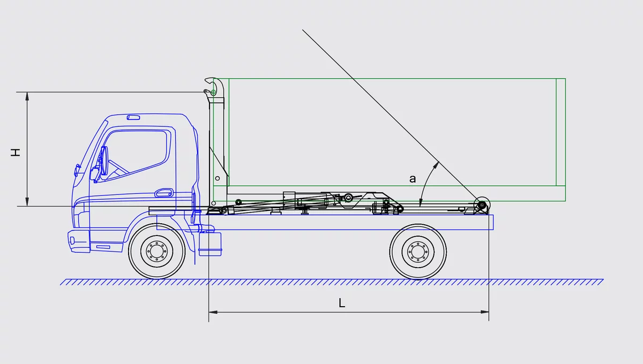Click the front wheel hub

point(156,251)
